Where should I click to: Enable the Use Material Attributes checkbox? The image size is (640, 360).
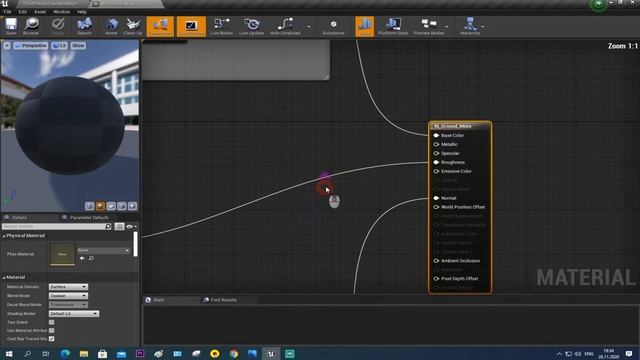point(51,331)
